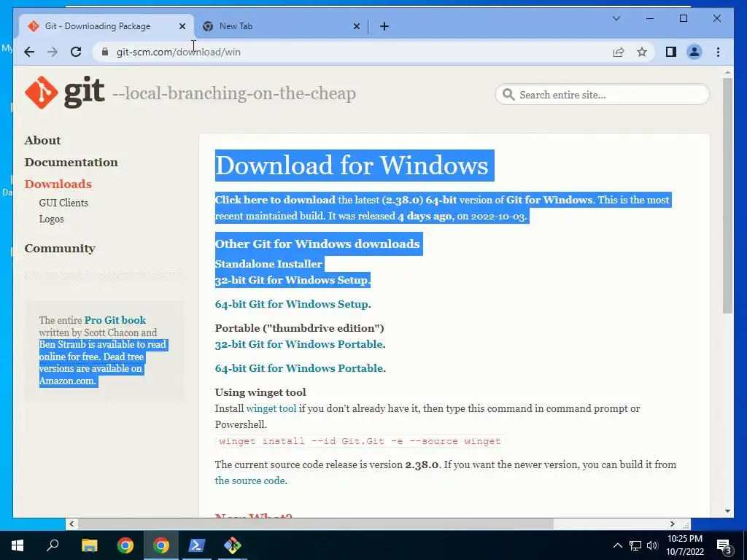Click the Search entire site field
747x560 pixels.
point(603,94)
